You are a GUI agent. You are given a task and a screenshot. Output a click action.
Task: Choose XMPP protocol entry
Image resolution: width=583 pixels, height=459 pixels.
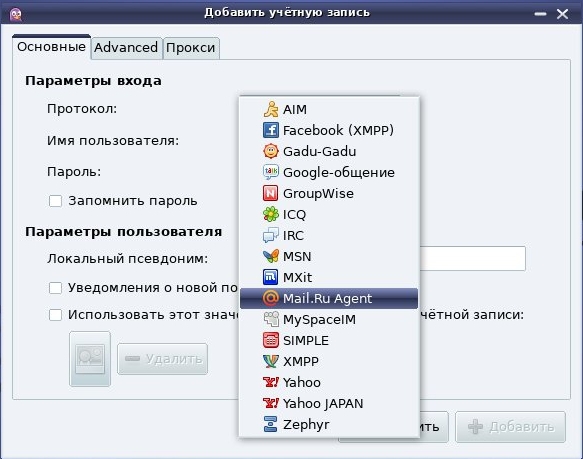tap(329, 361)
